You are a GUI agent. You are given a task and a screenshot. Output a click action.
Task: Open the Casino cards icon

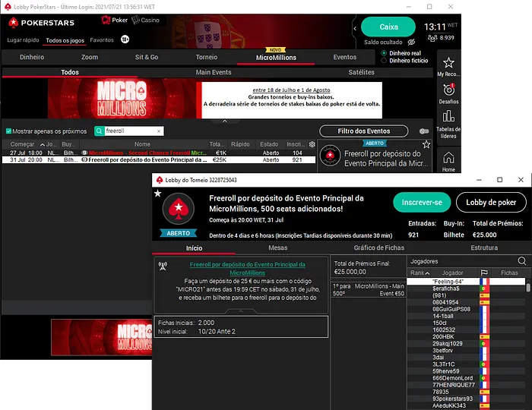click(x=136, y=20)
